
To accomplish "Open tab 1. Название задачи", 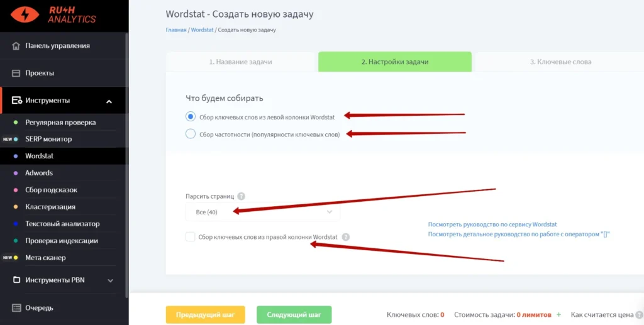I will [x=240, y=62].
